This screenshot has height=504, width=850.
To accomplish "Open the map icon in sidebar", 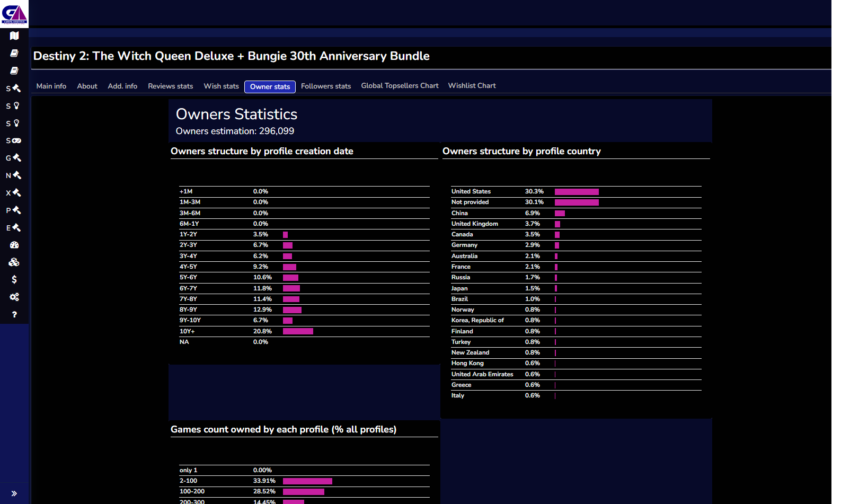I will pos(14,36).
